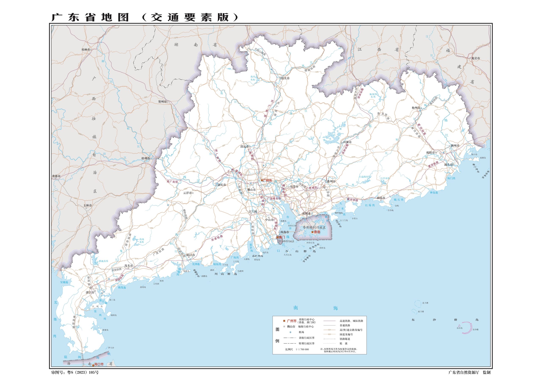Click the circle marker beside 湛江市

coord(95,292)
